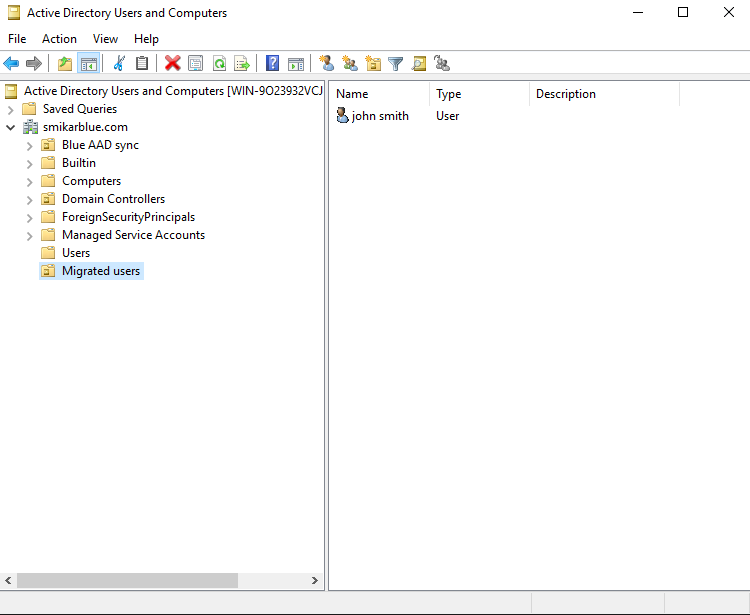This screenshot has height=615, width=750.
Task: Click the smikarblue.com domain icon
Action: [x=31, y=127]
